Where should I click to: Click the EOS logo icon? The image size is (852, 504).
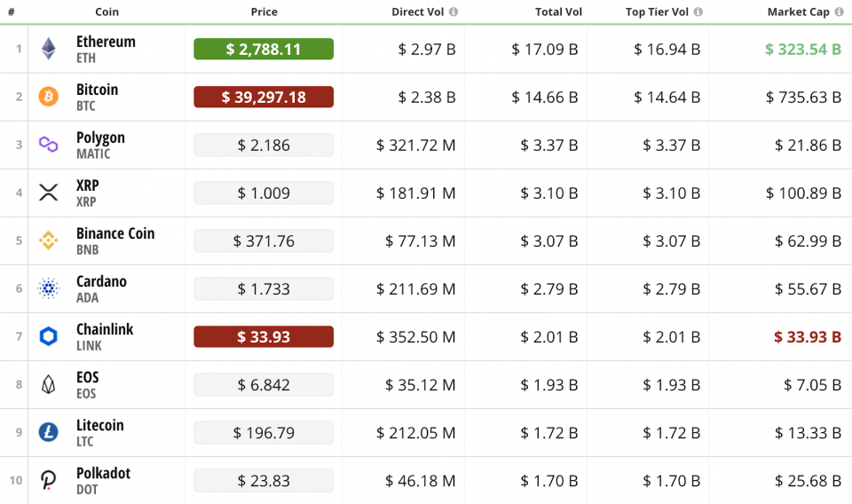point(48,384)
